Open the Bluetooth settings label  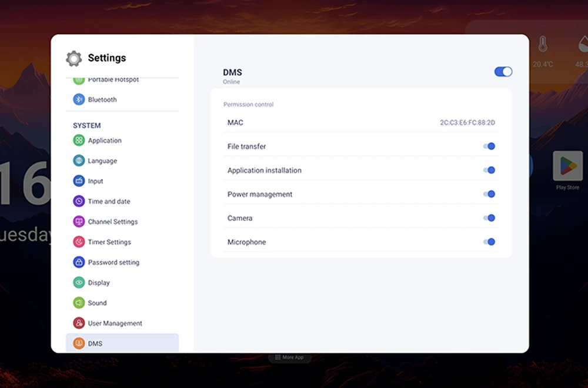(102, 99)
